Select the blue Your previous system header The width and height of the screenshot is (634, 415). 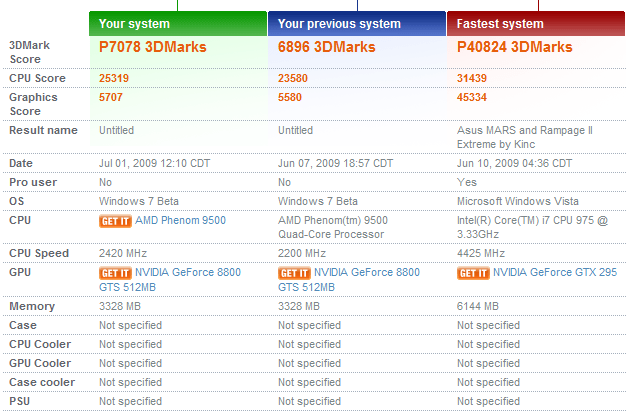coord(357,23)
